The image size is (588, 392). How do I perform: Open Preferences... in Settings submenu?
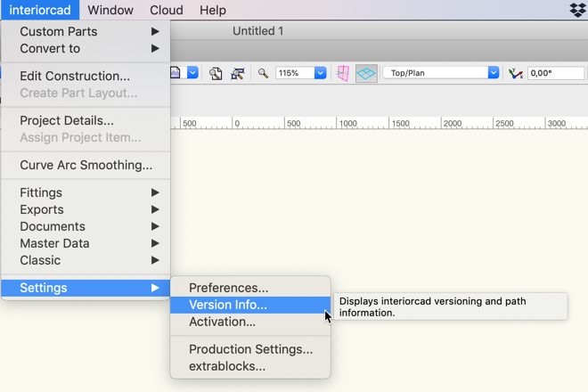[x=250, y=288]
